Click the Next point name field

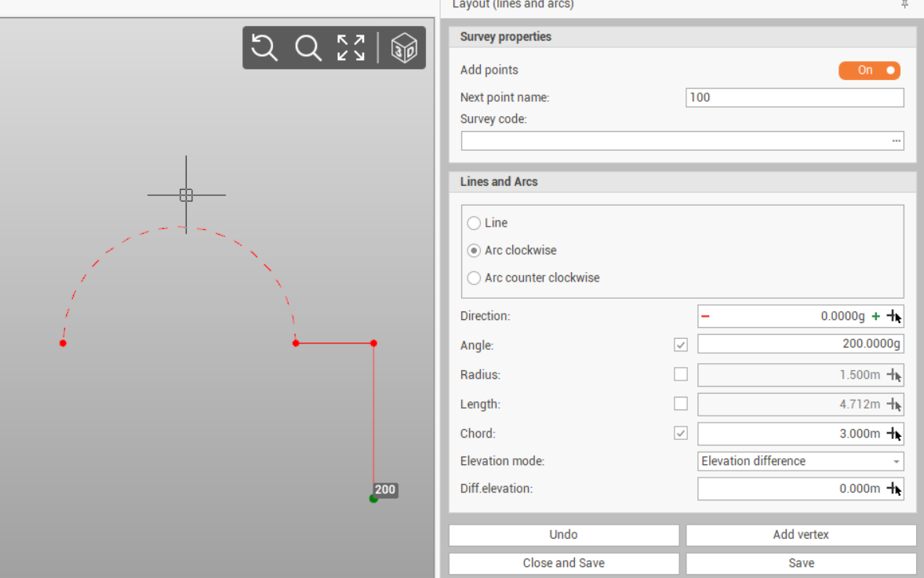click(x=794, y=98)
